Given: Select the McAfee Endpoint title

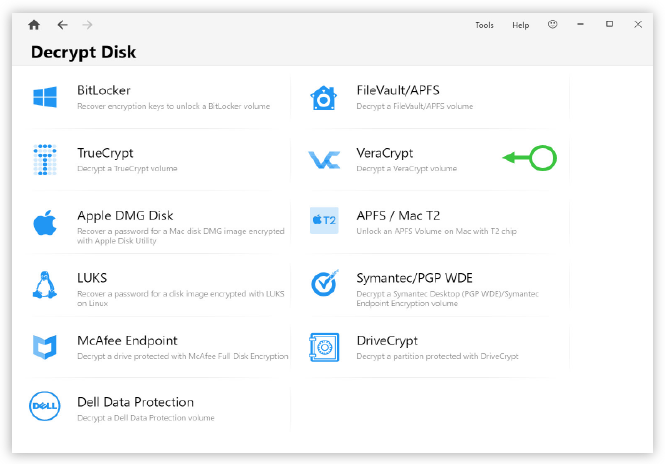Looking at the screenshot, I should 127,341.
